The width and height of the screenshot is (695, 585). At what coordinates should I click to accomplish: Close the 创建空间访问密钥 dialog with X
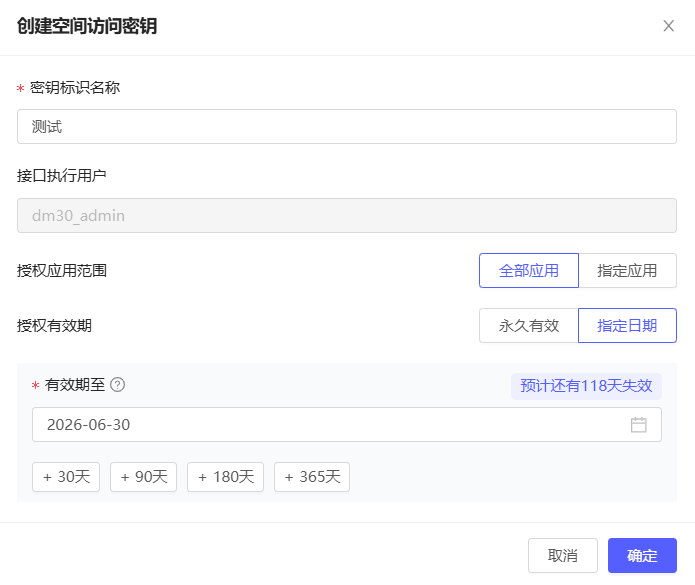coord(668,26)
